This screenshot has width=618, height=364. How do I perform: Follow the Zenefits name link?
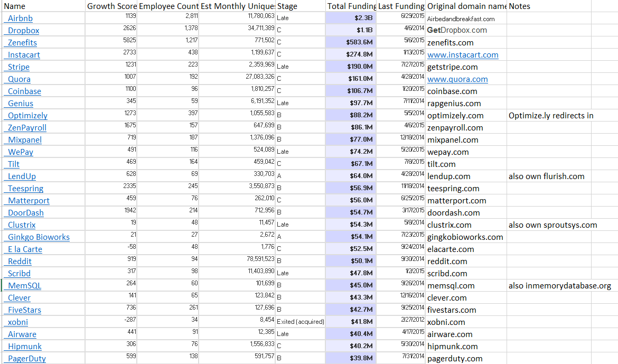(x=23, y=43)
